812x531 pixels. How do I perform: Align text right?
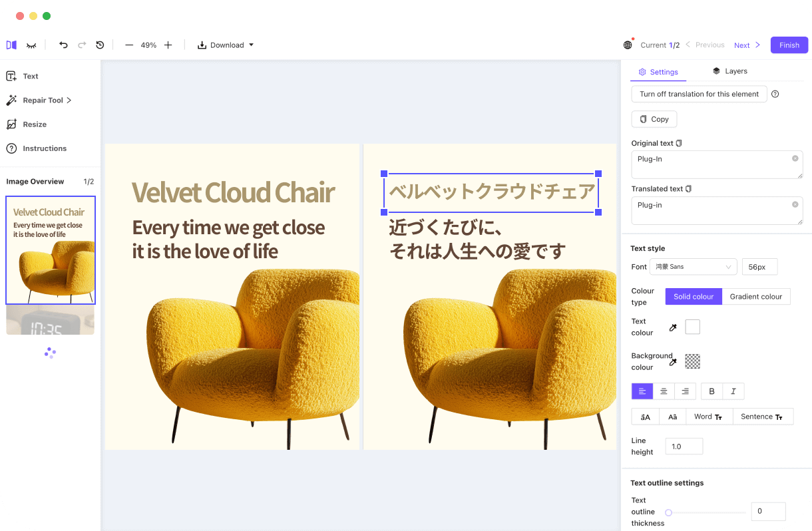tap(685, 391)
